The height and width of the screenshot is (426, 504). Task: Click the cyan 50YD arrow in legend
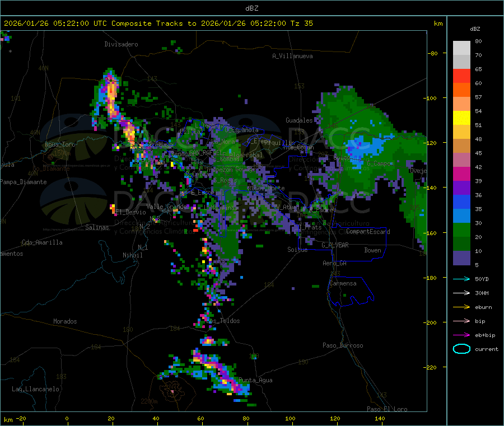point(461,279)
